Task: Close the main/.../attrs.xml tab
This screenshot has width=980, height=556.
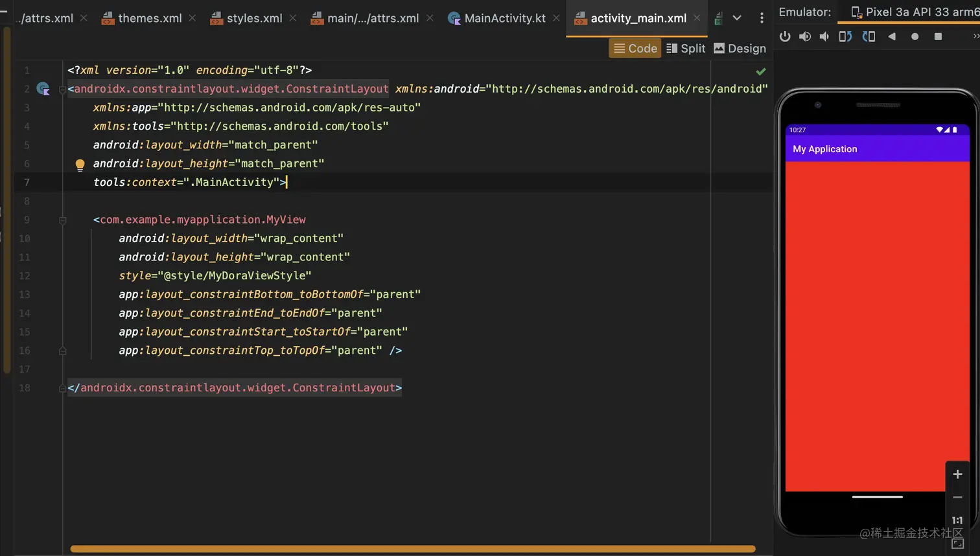Action: pyautogui.click(x=430, y=18)
